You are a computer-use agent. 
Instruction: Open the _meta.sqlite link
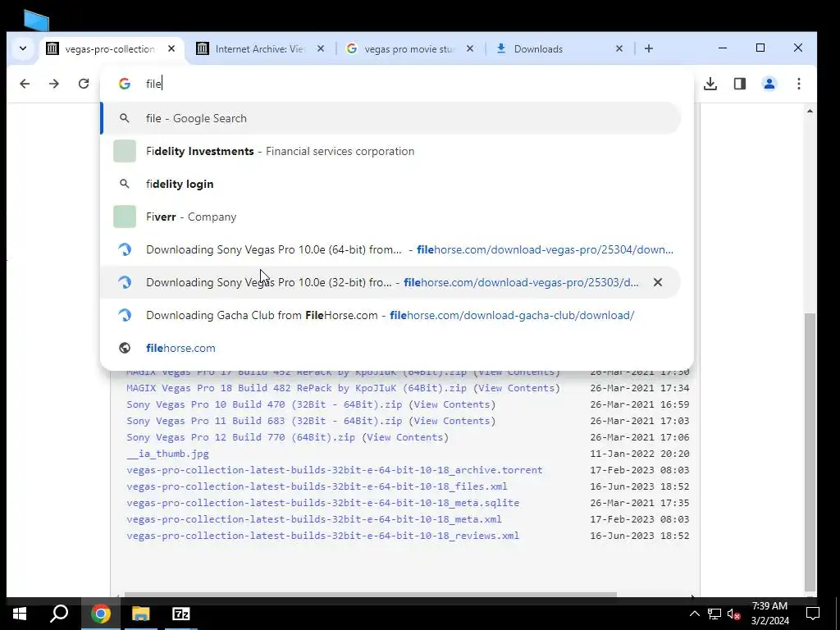click(322, 503)
